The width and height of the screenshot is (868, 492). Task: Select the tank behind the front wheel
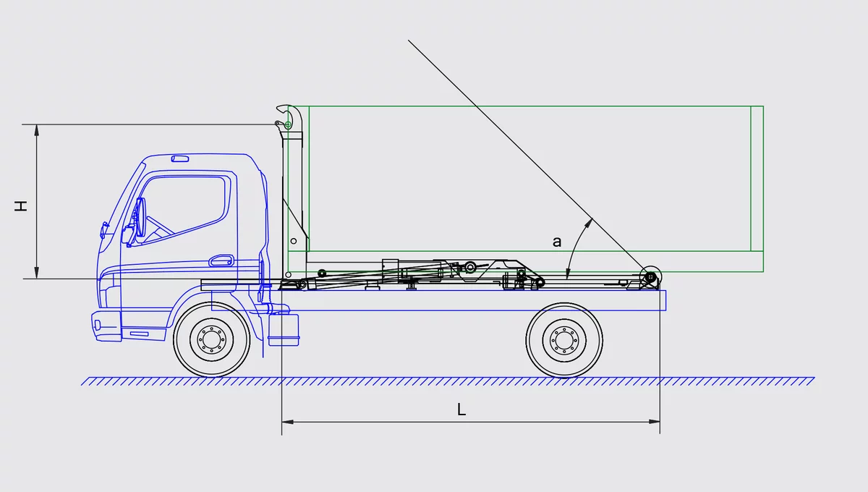point(283,329)
